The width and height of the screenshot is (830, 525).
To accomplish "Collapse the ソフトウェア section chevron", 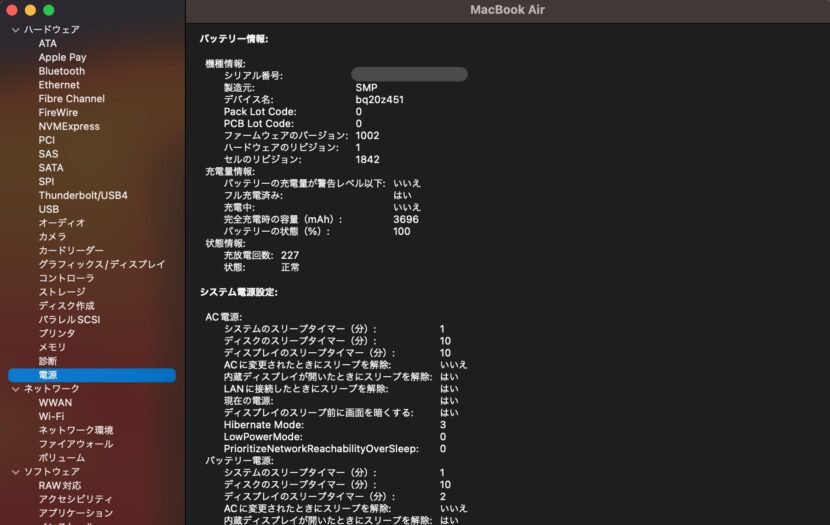I will click(15, 472).
